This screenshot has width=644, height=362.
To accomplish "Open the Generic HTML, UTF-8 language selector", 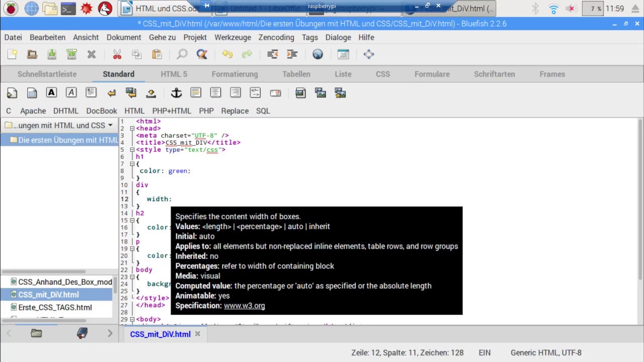I will coord(546,353).
